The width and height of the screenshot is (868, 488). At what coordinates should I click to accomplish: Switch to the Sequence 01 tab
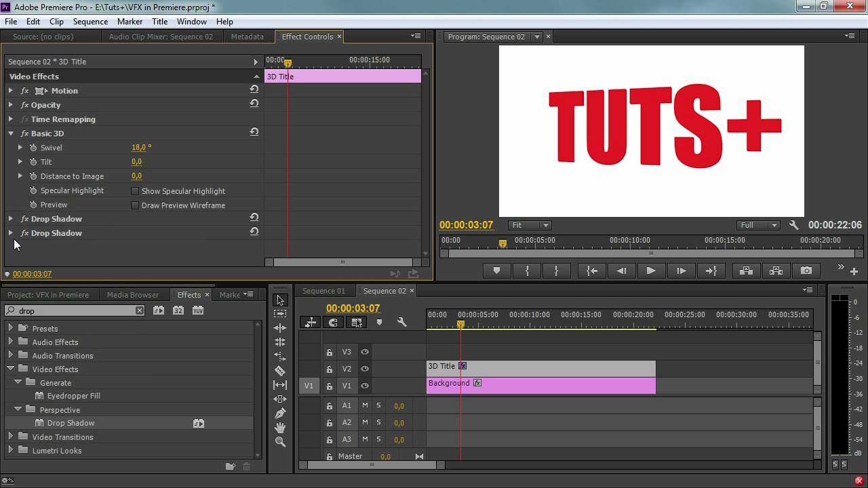323,291
